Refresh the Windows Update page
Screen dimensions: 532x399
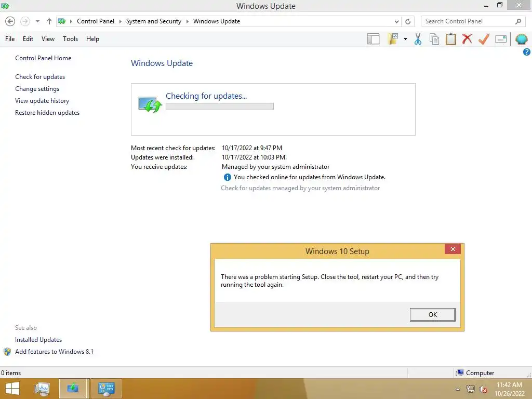tap(408, 21)
